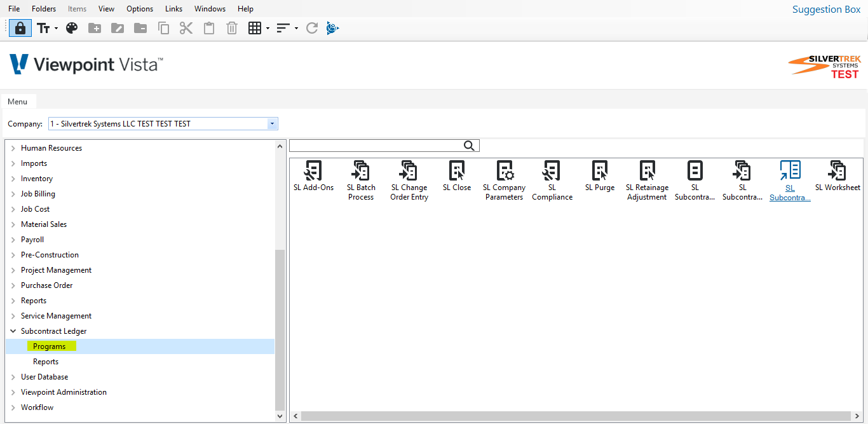Screen dimensions: 868x424
Task: Expand the Payroll tree node
Action: point(13,240)
